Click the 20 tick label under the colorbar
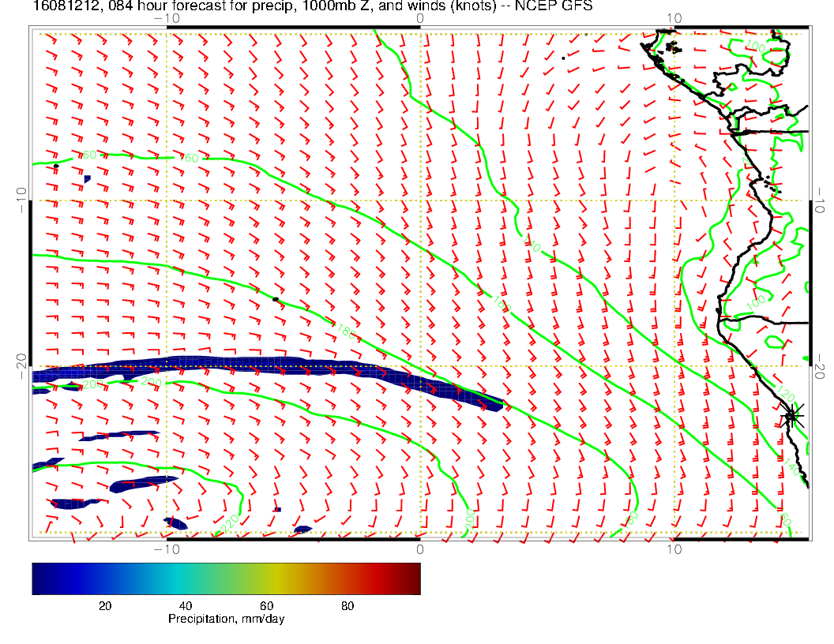Image resolution: width=834 pixels, height=644 pixels. pos(104,605)
